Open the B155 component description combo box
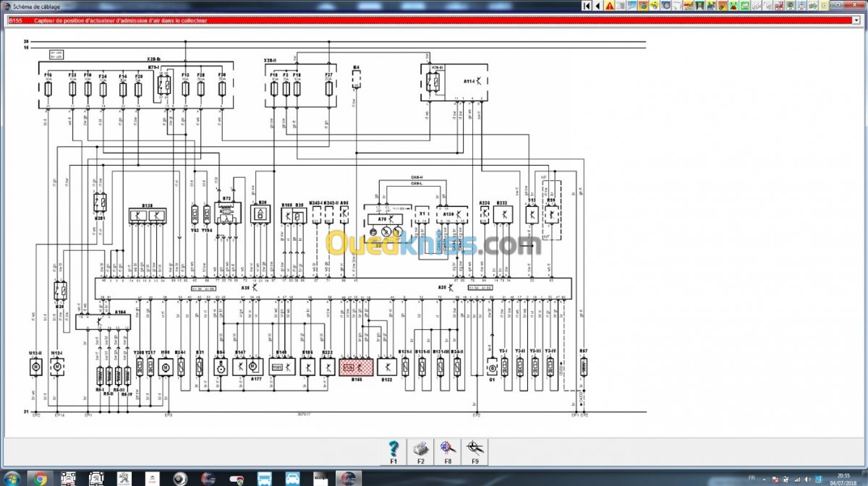This screenshot has height=486, width=868. tap(433, 21)
